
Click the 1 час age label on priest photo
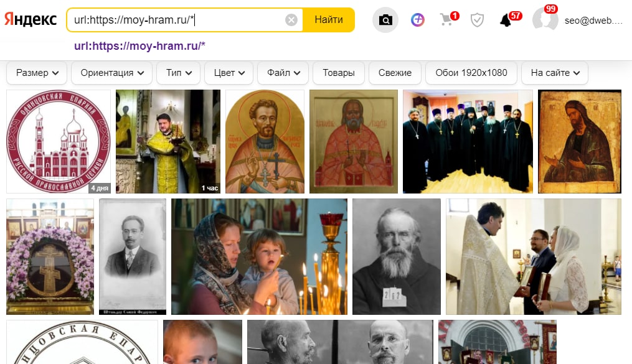[210, 188]
